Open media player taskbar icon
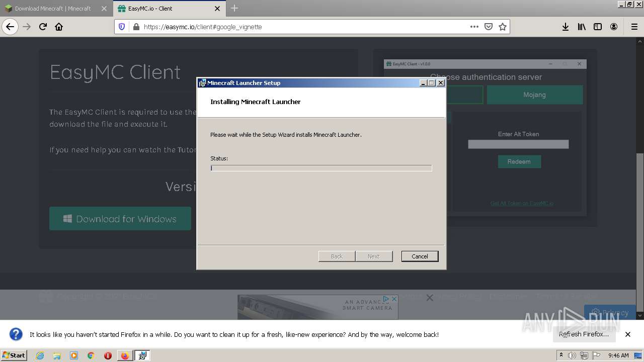 click(74, 355)
